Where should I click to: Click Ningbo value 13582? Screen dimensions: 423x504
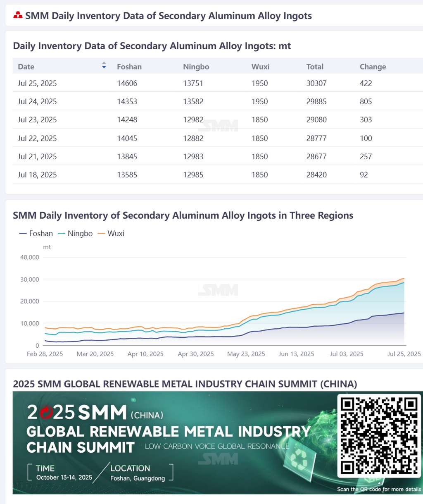(193, 101)
